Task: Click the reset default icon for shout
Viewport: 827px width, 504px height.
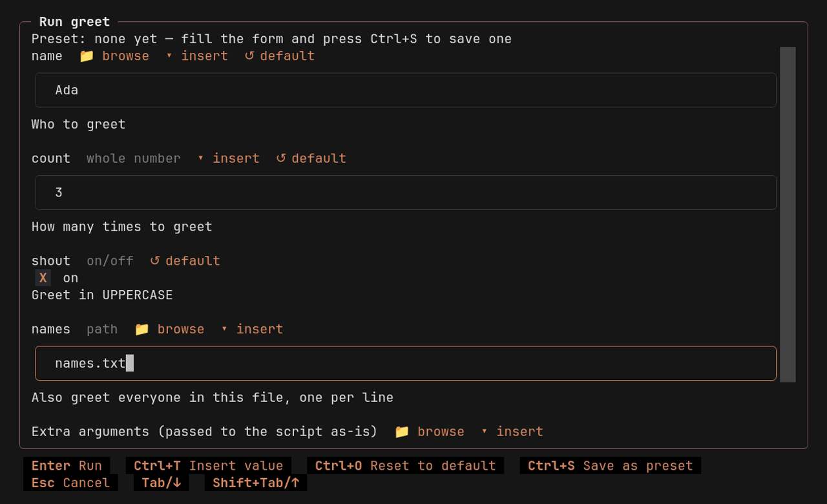Action: pyautogui.click(x=155, y=261)
